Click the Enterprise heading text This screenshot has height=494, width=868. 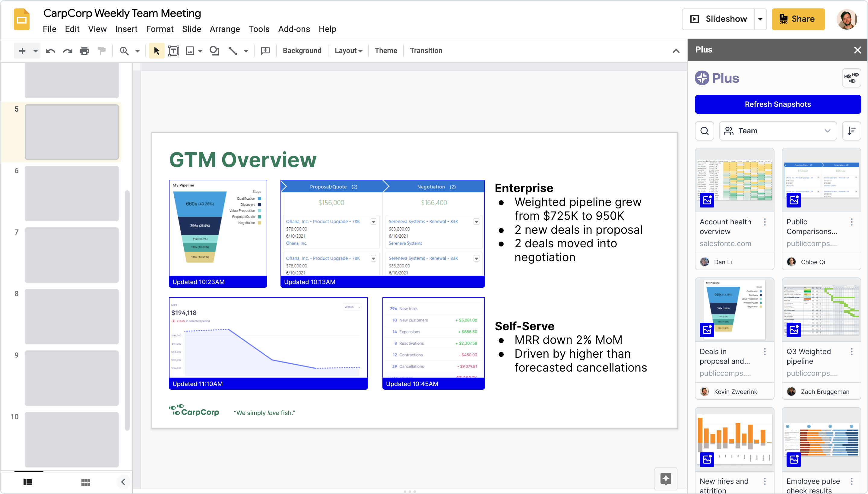[524, 188]
